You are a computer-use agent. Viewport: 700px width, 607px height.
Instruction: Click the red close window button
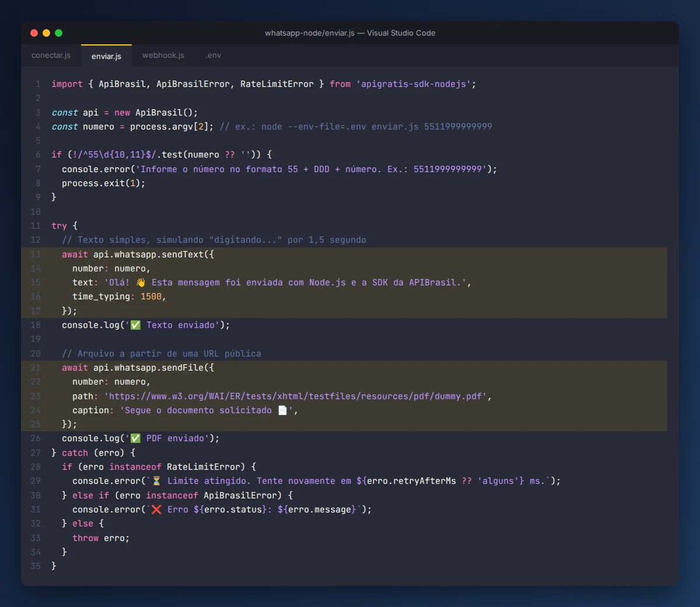[x=34, y=33]
